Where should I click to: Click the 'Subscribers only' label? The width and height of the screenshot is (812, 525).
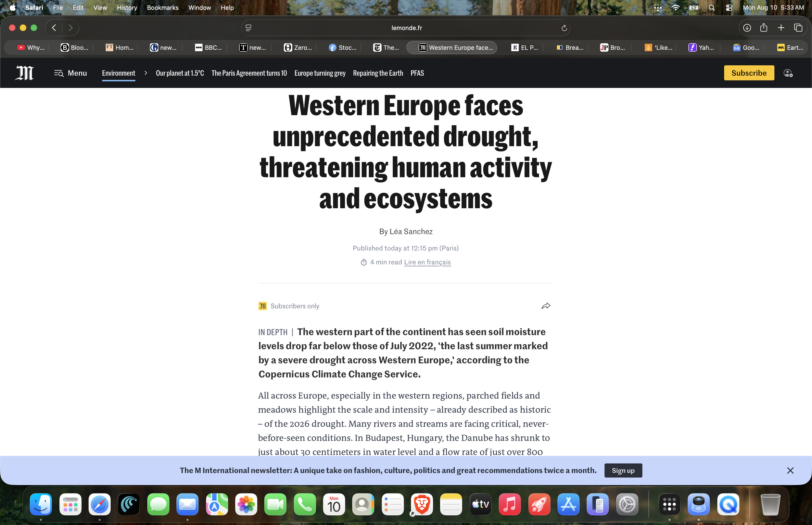pos(295,306)
